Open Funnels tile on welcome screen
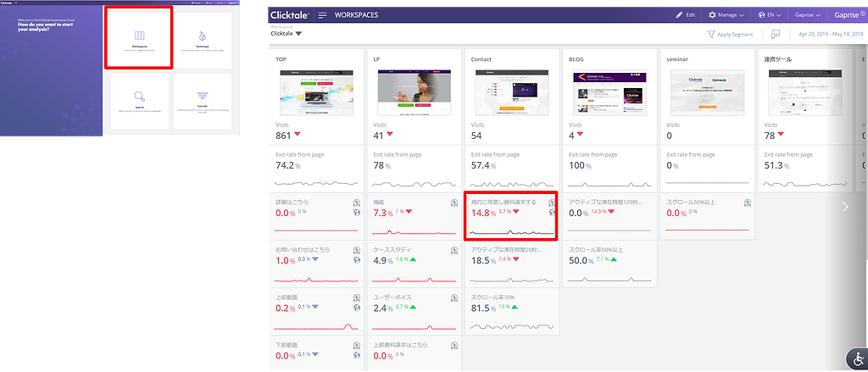This screenshot has height=372, width=868. [x=202, y=102]
